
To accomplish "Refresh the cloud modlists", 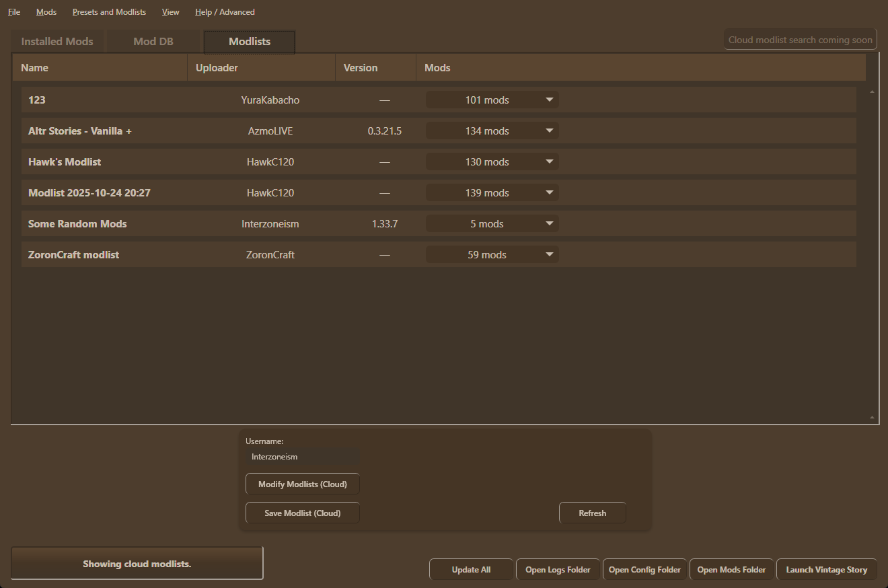I will 592,513.
